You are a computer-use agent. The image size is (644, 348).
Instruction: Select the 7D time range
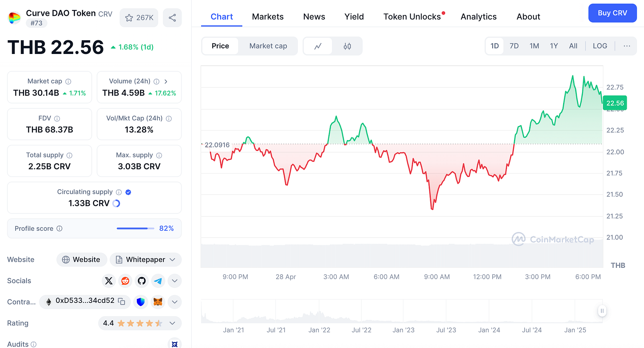pos(514,46)
